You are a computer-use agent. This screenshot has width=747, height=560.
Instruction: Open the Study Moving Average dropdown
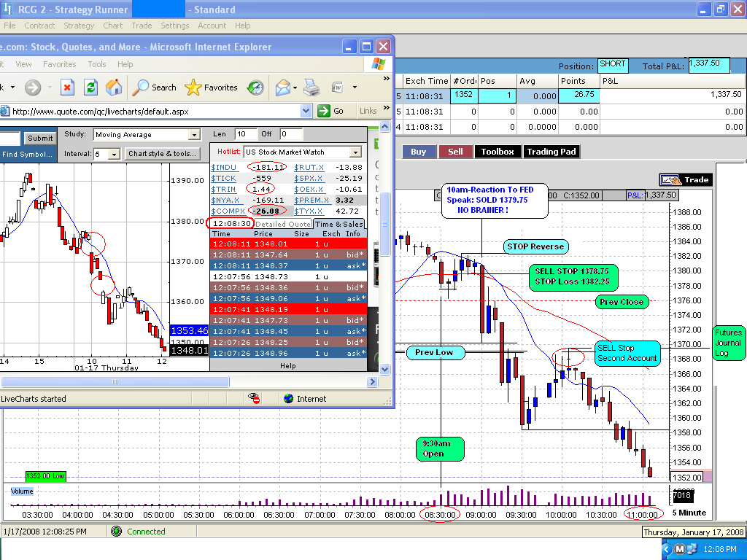[x=194, y=135]
